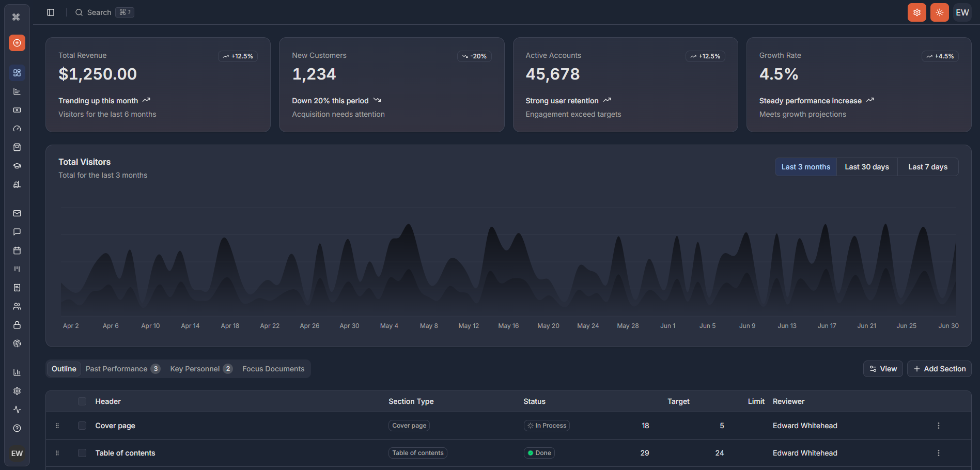Screen dimensions: 980x470
Task: Open the Table of contents row actions menu
Action: [x=939, y=453]
